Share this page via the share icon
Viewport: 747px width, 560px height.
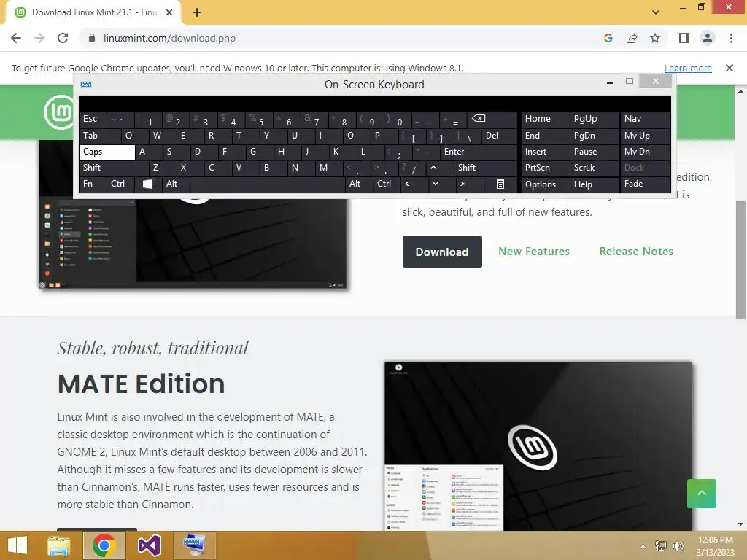(x=632, y=38)
